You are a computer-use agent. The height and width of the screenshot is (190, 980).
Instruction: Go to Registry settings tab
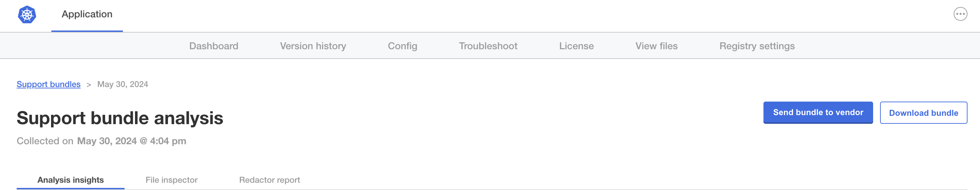pyautogui.click(x=757, y=46)
